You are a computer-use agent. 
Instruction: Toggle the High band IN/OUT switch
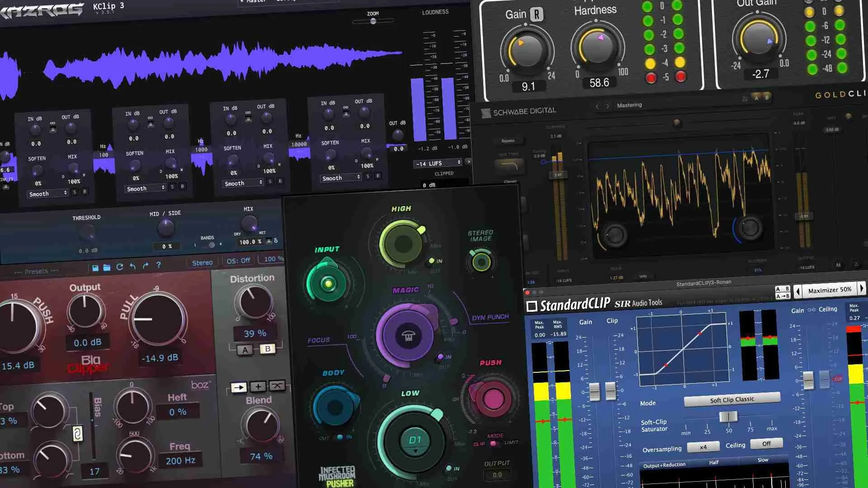pos(432,261)
